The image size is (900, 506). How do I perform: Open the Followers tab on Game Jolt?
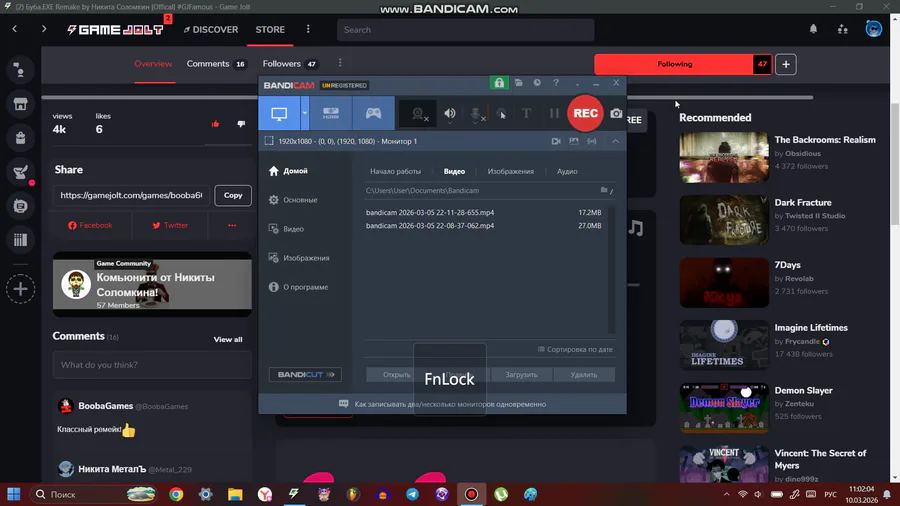click(290, 64)
